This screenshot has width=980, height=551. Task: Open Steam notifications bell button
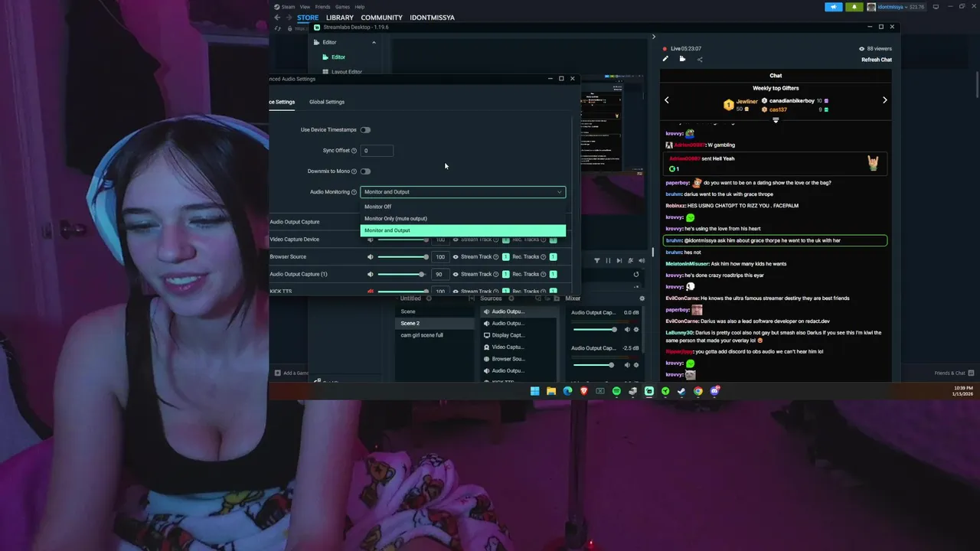pos(854,7)
